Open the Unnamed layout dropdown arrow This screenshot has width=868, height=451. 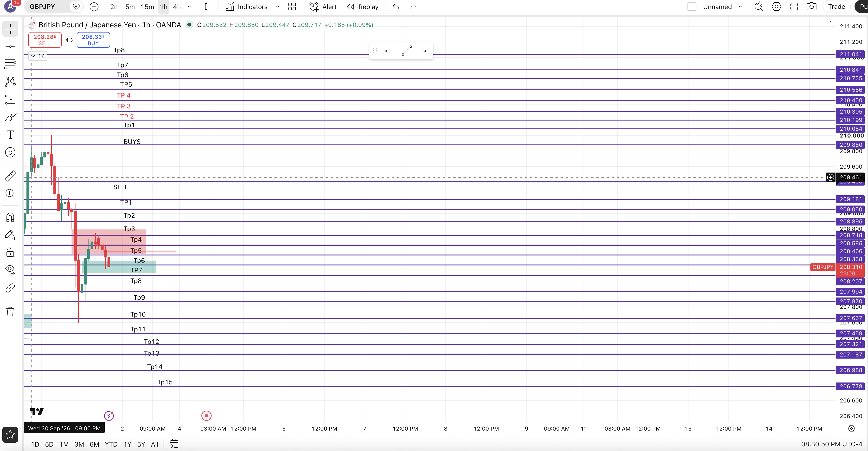tap(740, 7)
